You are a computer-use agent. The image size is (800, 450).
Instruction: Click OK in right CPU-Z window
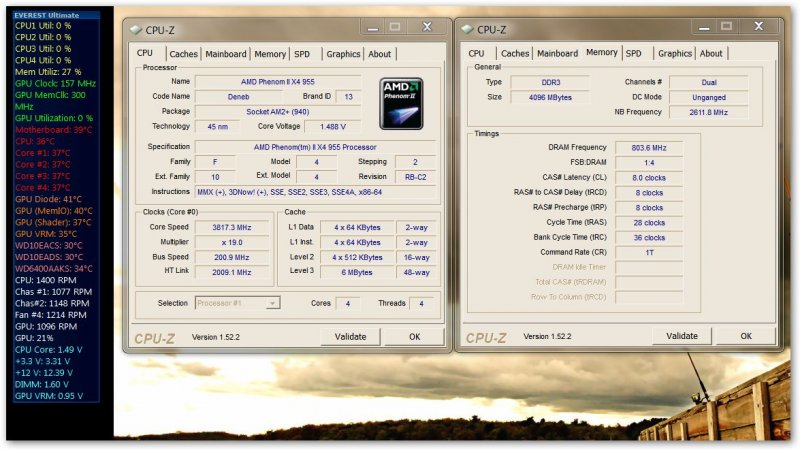click(x=746, y=336)
